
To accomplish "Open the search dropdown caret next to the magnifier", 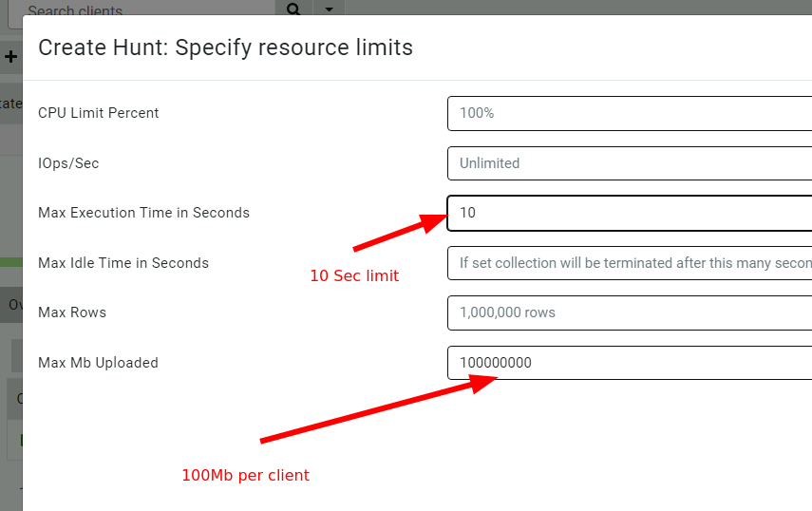I will point(329,9).
